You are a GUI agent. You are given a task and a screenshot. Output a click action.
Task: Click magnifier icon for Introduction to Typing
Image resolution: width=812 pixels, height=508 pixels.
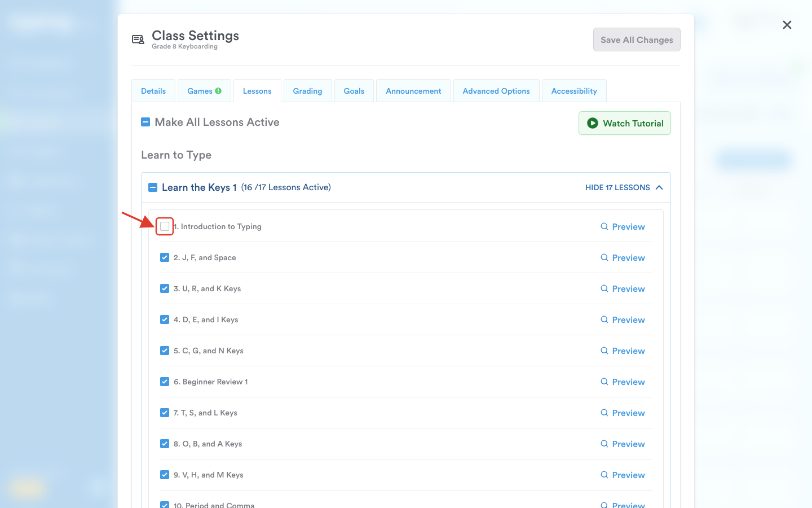[x=604, y=226]
